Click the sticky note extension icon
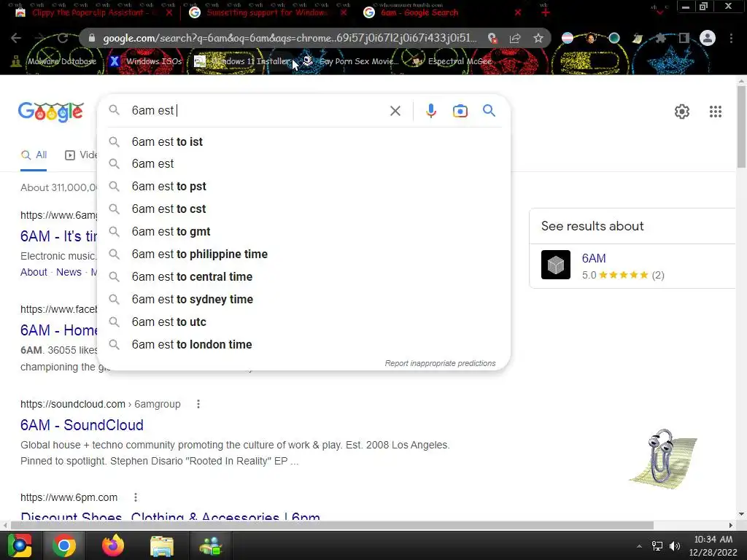747x560 pixels. (x=638, y=38)
